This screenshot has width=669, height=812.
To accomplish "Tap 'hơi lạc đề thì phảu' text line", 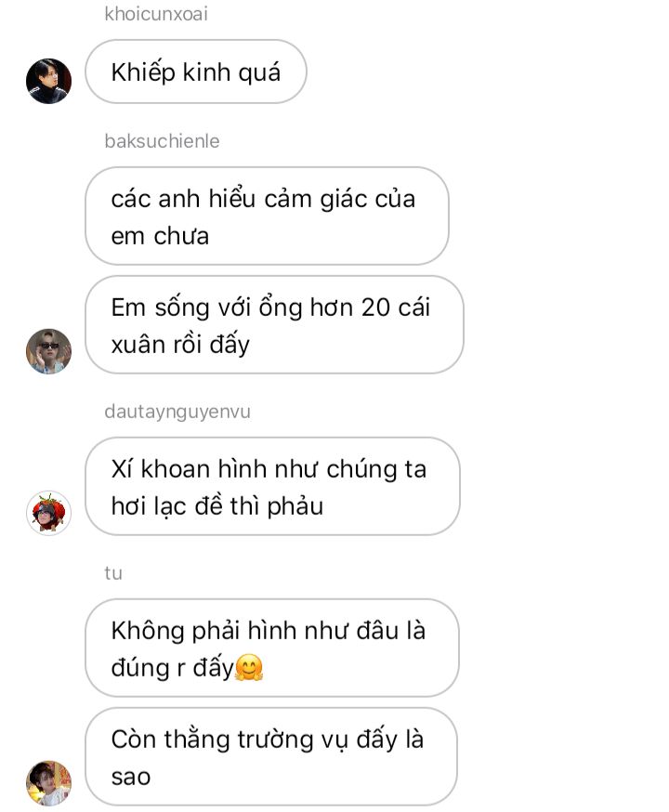I will click(x=216, y=506).
